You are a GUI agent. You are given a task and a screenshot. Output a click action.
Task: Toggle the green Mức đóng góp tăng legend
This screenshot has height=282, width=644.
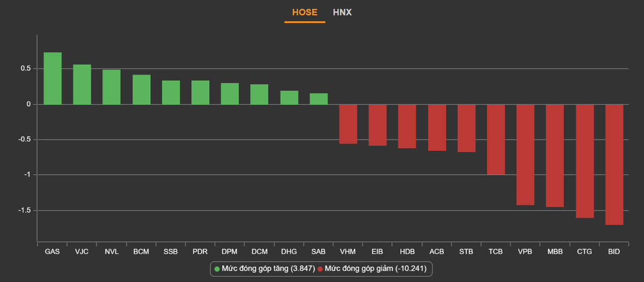(x=268, y=269)
